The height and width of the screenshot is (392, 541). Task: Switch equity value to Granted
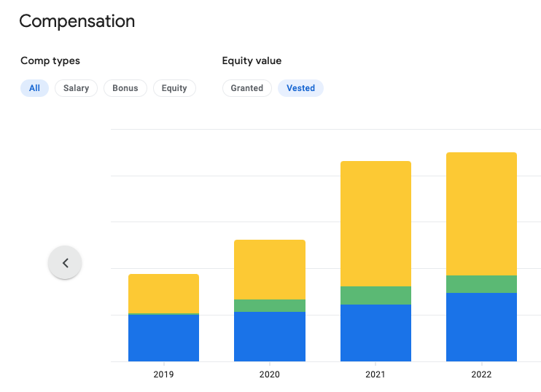(246, 88)
